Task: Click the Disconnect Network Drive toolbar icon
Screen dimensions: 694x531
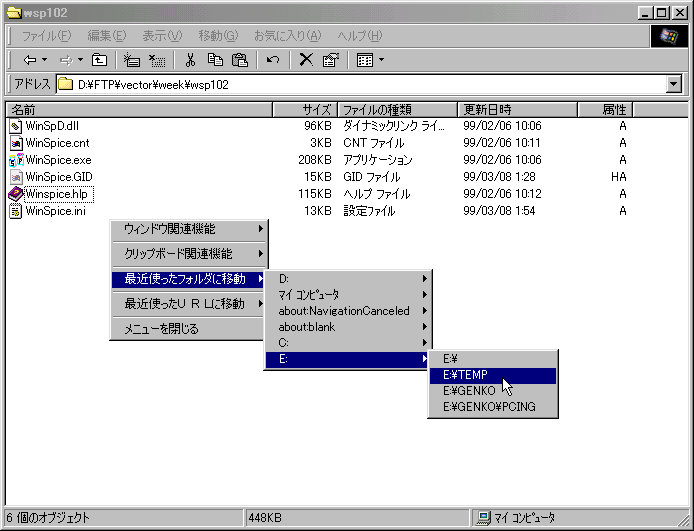Action: click(157, 60)
